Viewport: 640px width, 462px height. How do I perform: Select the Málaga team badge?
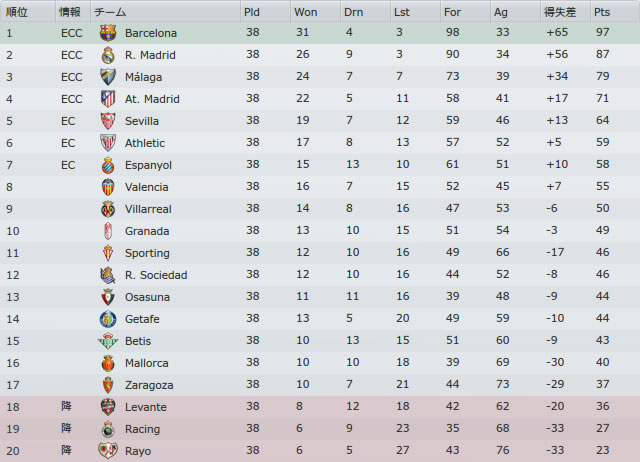[x=108, y=77]
